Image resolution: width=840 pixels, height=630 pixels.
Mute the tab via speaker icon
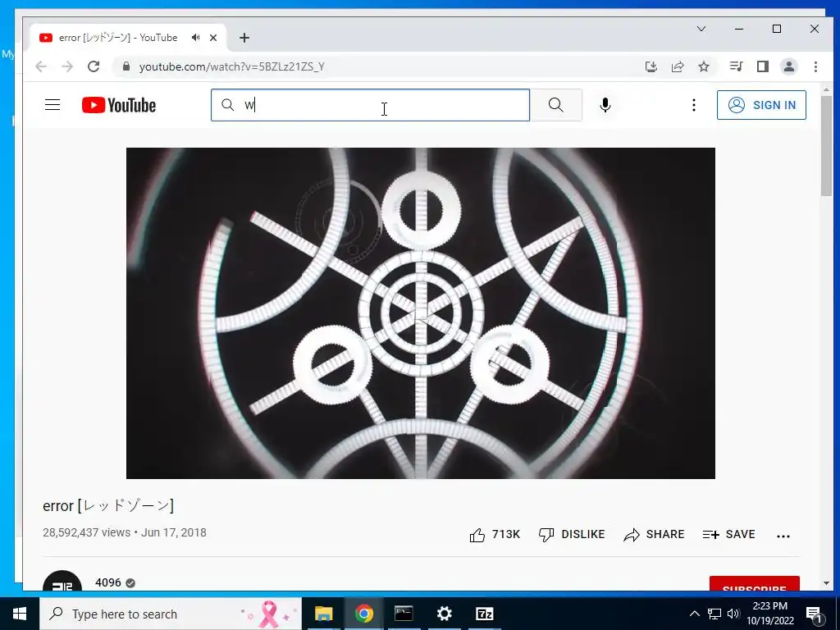(195, 38)
